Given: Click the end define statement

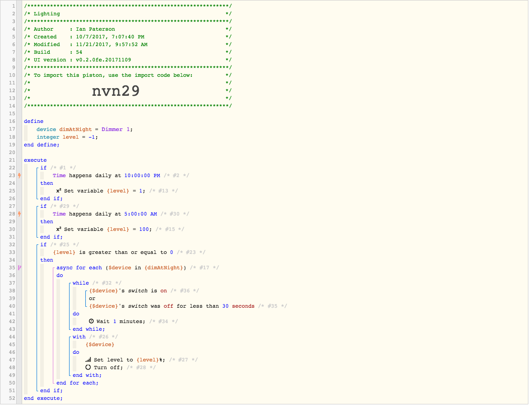Looking at the screenshot, I should 42,145.
